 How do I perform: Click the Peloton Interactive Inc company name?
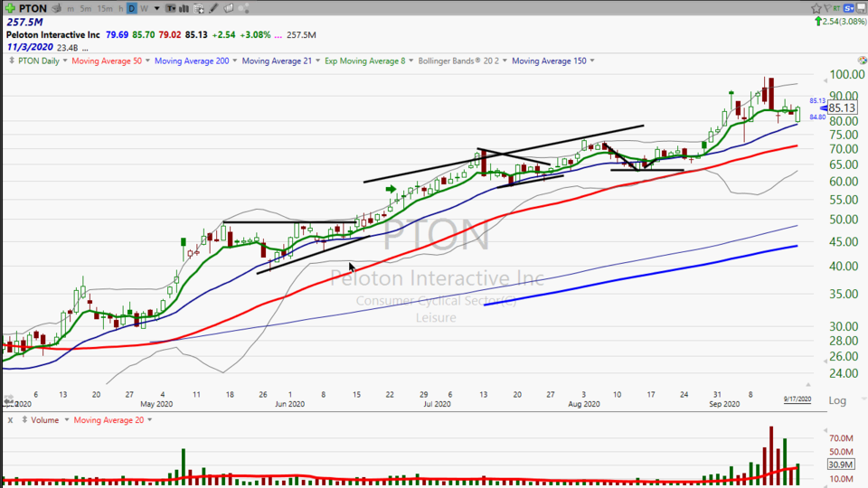point(52,34)
